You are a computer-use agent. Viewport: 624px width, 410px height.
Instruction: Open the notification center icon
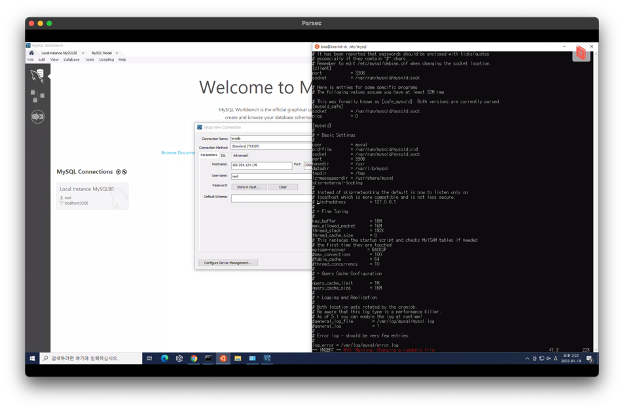pos(589,359)
